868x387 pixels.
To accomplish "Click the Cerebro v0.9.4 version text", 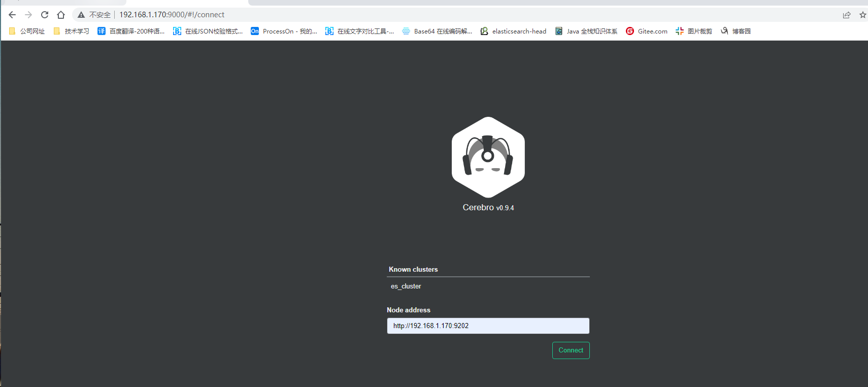I will tap(488, 208).
